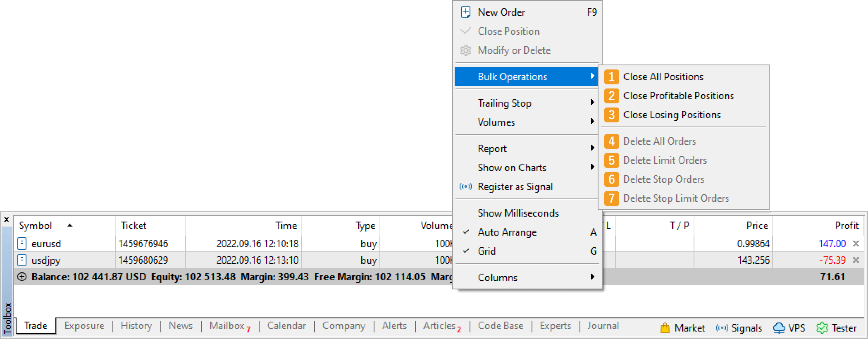Select Delete All Orders
The width and height of the screenshot is (868, 339).
click(x=684, y=141)
